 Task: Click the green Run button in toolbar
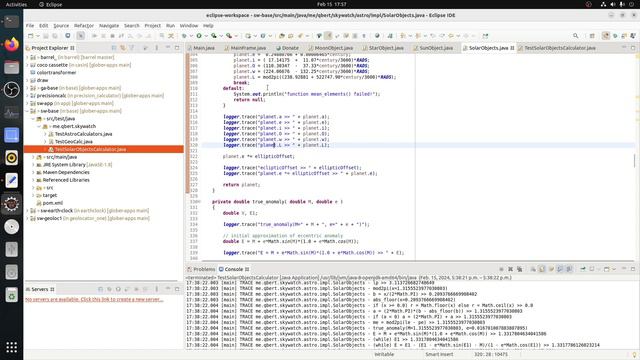click(x=199, y=36)
